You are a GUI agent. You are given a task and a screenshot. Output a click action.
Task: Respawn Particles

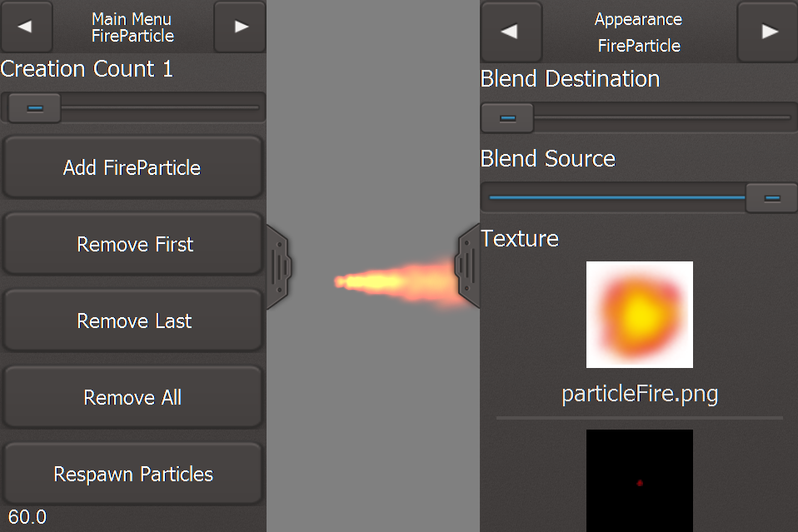pos(132,474)
